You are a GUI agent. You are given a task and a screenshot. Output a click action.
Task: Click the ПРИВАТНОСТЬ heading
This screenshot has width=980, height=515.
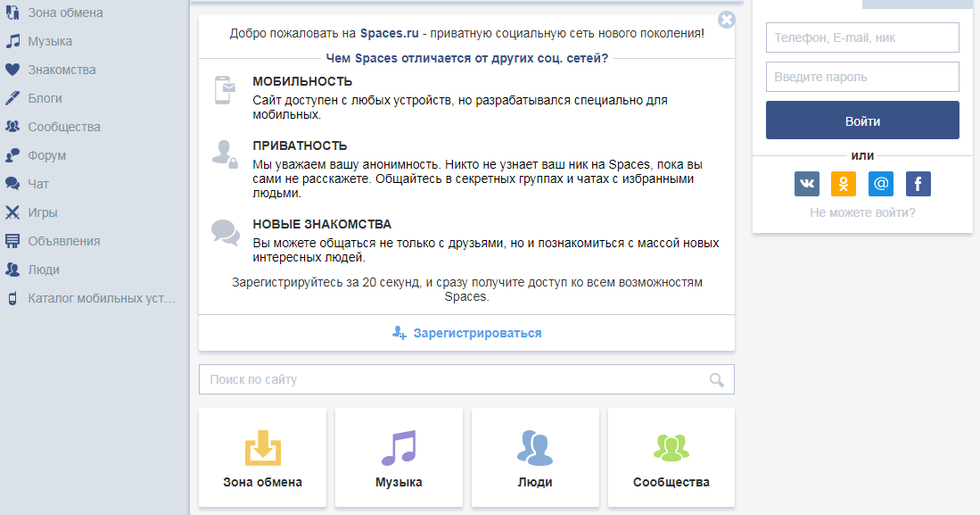coord(300,145)
